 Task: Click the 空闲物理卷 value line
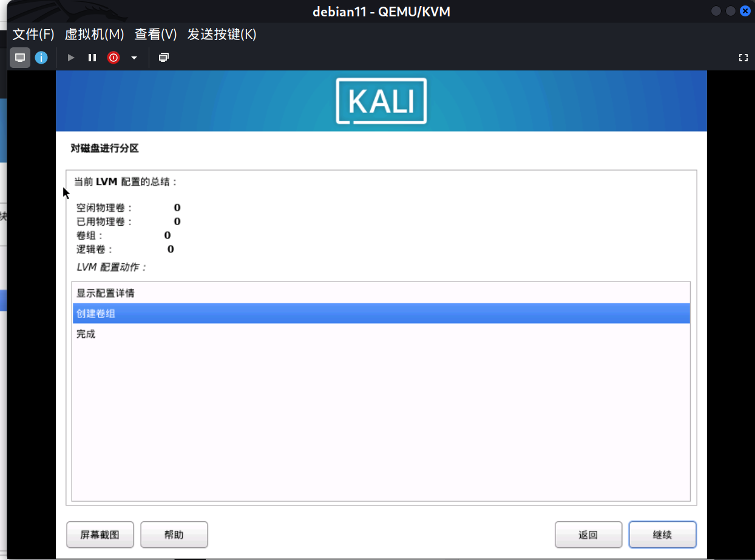(x=128, y=208)
